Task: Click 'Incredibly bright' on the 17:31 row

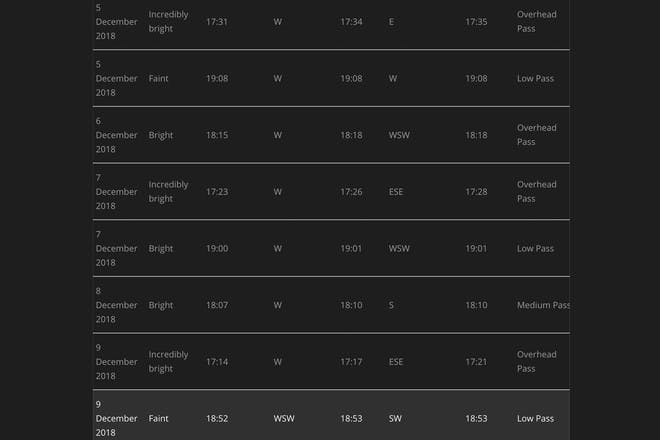Action: 168,21
